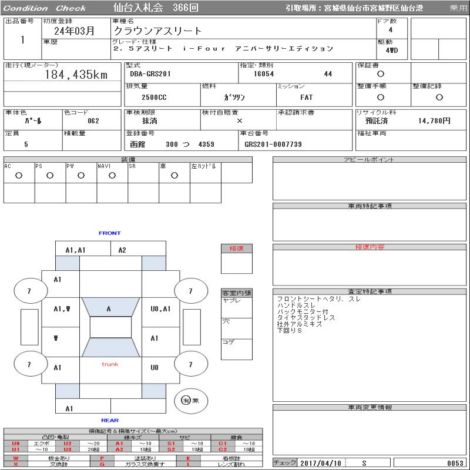Toggle the AC equipment circle mark
470x470 pixels.
[19, 175]
